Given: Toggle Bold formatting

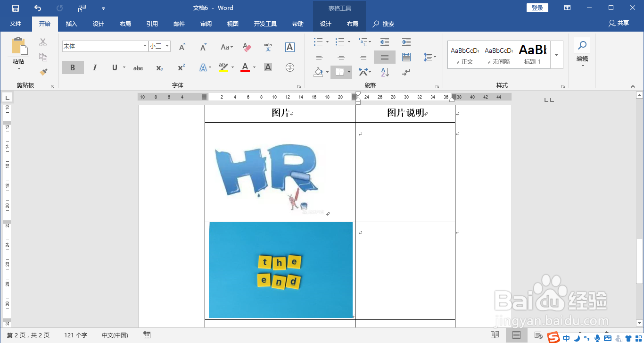Looking at the screenshot, I should [73, 67].
